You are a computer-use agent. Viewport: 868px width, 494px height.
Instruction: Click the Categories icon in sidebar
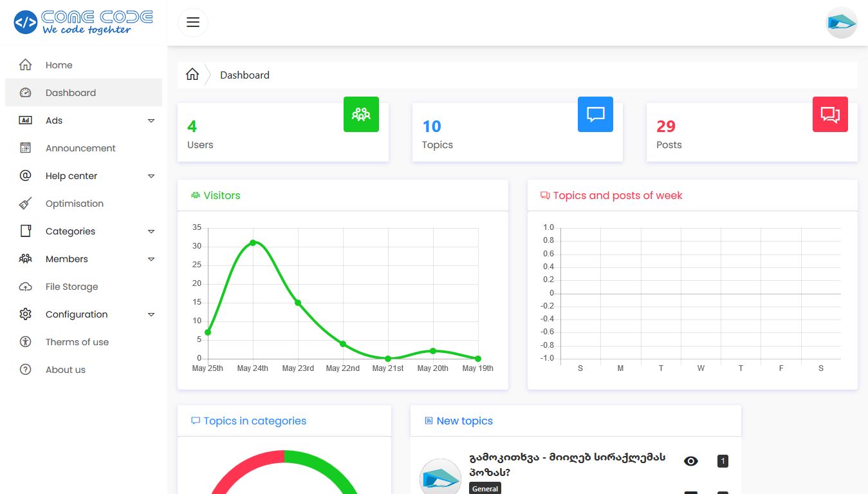click(26, 231)
